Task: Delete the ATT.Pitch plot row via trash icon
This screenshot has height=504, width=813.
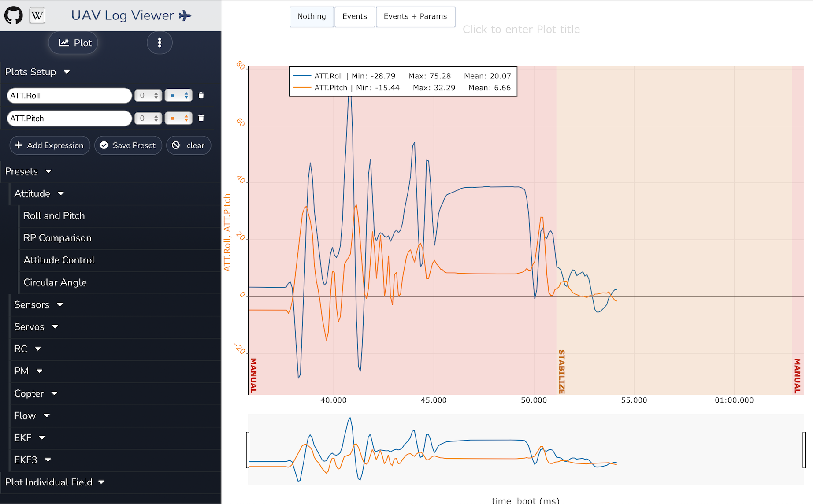Action: [201, 118]
